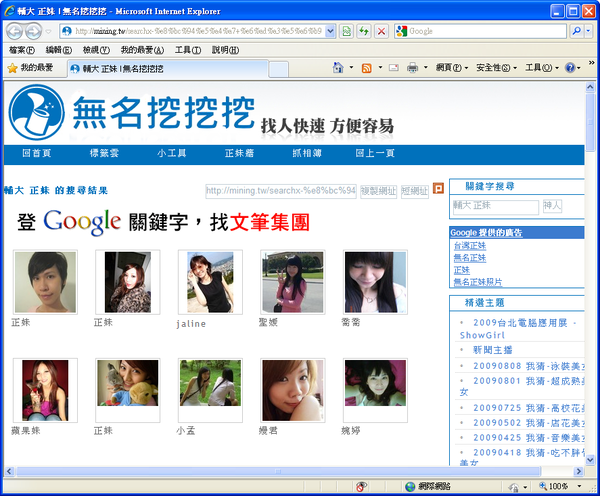Select the 輔大 正妹 browser tab
The image size is (600, 496).
pos(168,69)
